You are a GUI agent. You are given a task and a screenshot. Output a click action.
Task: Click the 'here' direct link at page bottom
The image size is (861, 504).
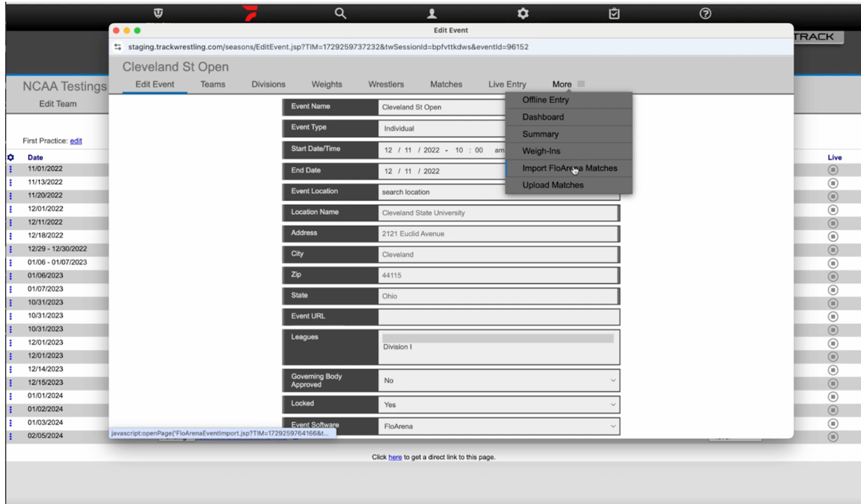pyautogui.click(x=395, y=457)
